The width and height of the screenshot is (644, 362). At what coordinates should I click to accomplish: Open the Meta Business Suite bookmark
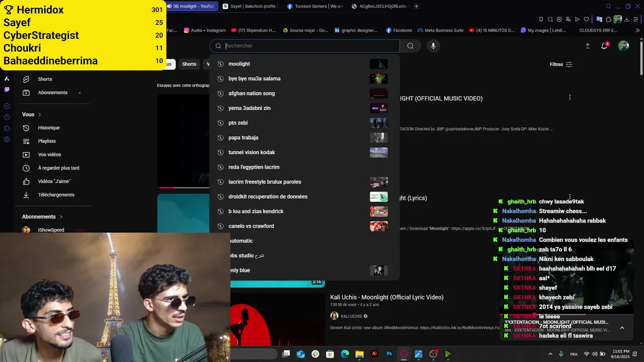point(440,30)
